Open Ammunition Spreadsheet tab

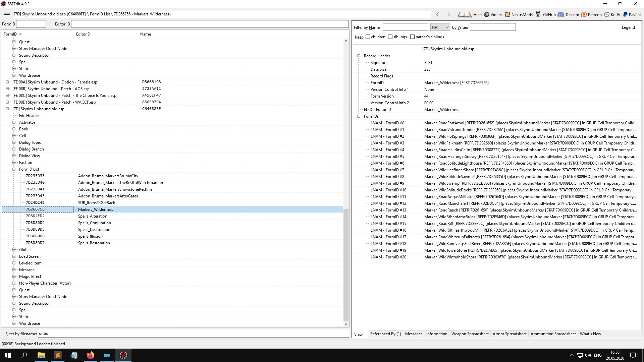[553, 334]
